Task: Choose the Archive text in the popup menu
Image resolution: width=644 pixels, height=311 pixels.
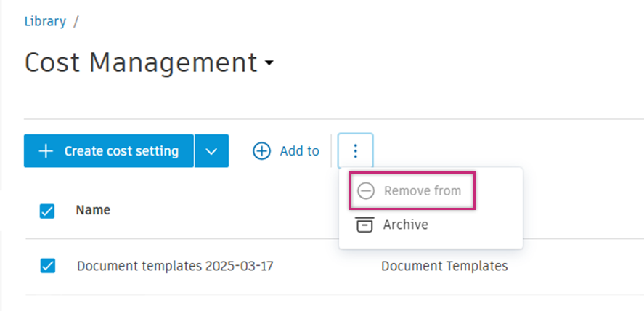Action: [405, 225]
